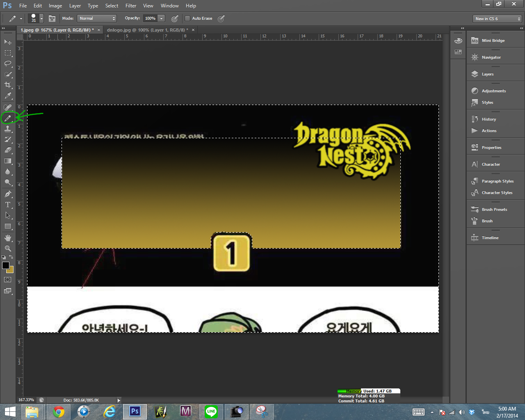Open the status bar document info arrow
The height and width of the screenshot is (420, 525).
point(119,400)
